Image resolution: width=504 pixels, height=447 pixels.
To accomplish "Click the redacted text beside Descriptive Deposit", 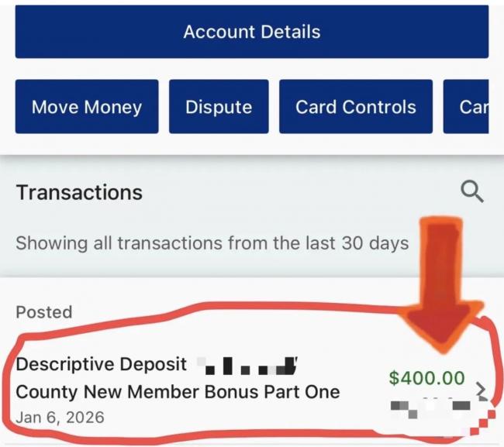I will [x=247, y=363].
